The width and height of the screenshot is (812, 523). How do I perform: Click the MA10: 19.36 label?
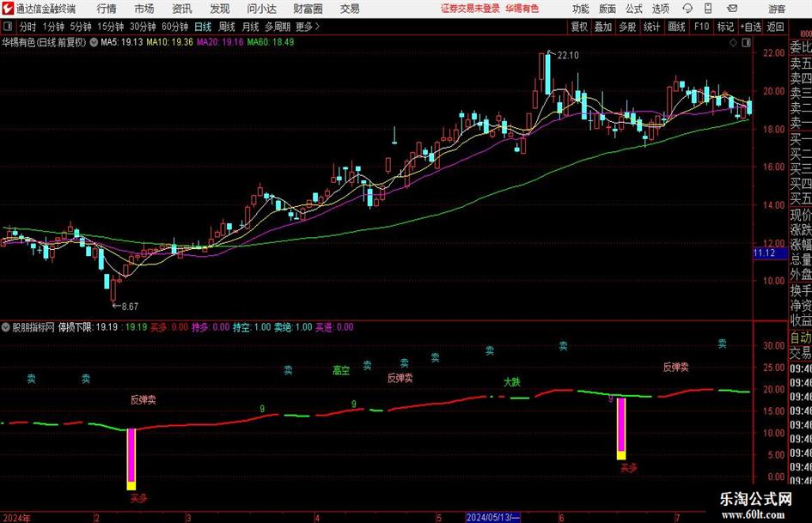point(170,42)
